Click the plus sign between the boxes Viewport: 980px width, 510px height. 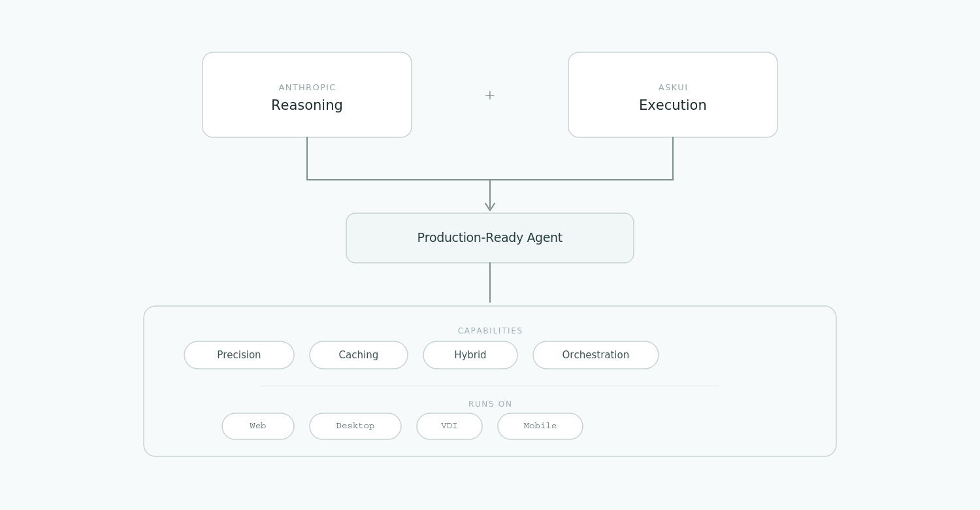489,95
